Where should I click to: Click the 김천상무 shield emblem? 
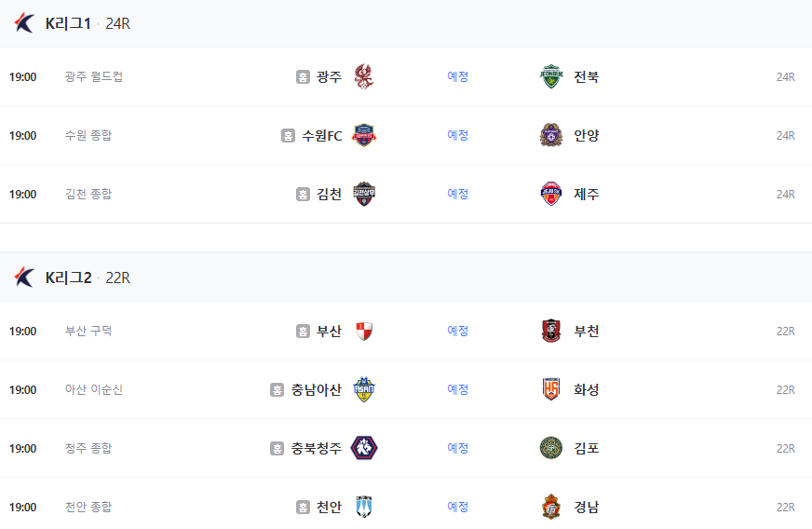(x=364, y=194)
